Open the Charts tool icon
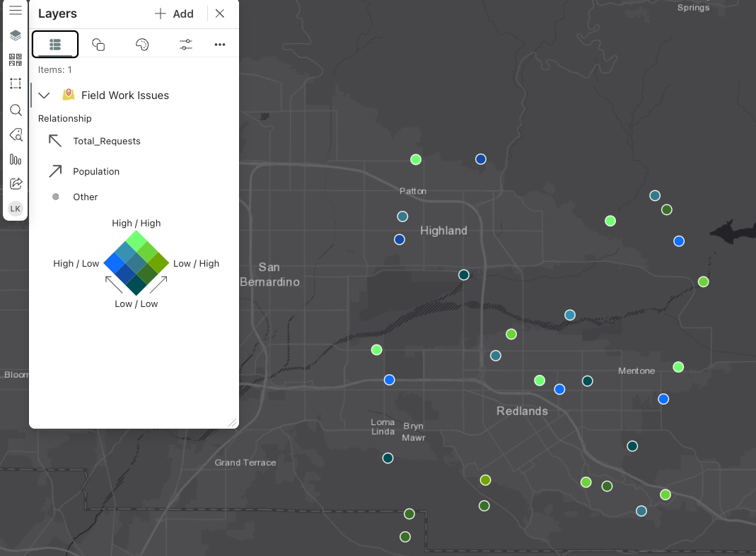 tap(16, 159)
